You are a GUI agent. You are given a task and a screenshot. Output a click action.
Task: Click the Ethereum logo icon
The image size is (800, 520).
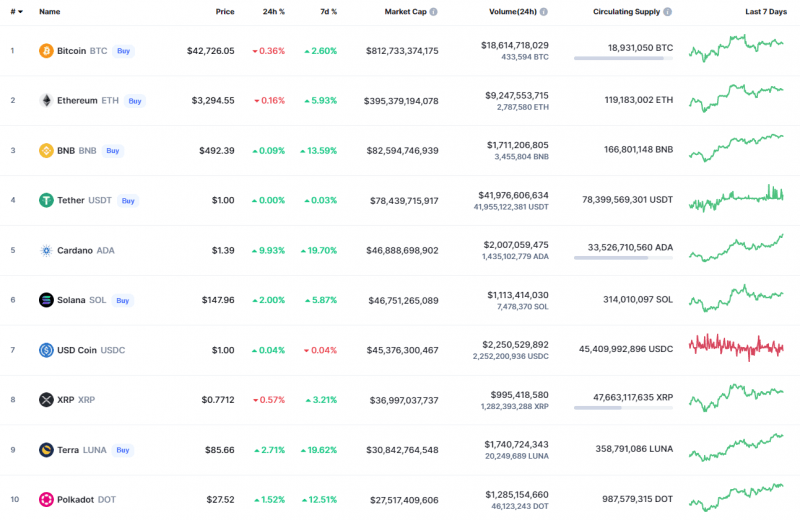tap(46, 100)
